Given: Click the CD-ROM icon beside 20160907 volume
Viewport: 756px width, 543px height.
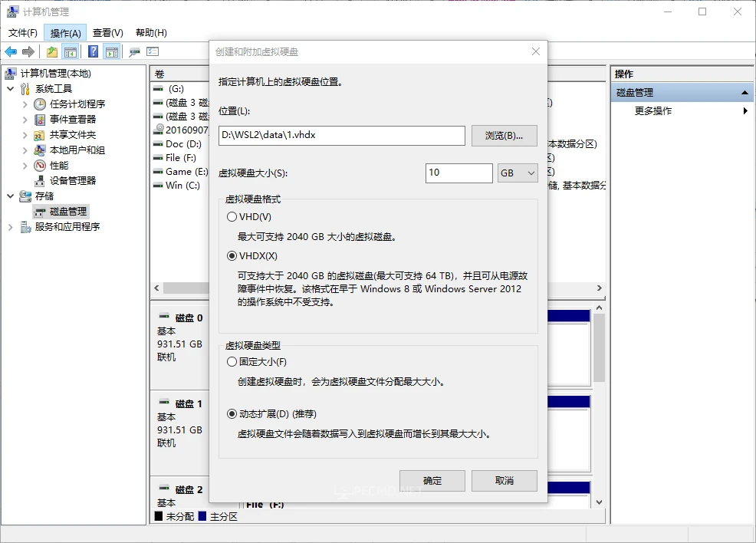Looking at the screenshot, I should [x=158, y=130].
